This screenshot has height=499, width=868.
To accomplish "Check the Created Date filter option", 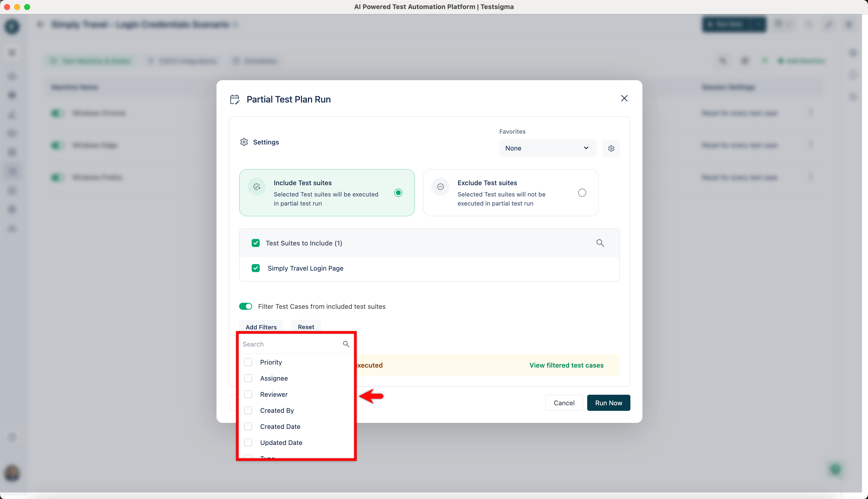I will (248, 426).
